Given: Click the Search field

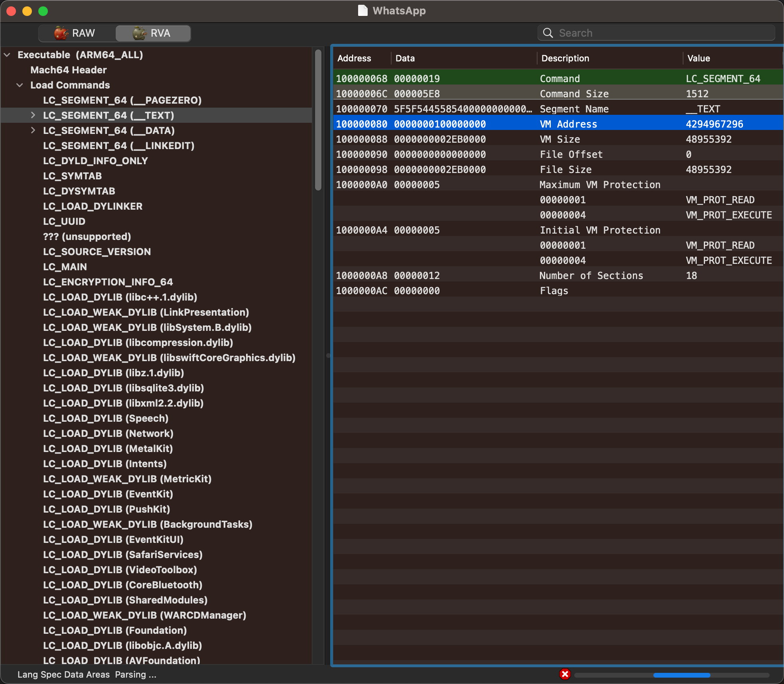Looking at the screenshot, I should pos(656,33).
